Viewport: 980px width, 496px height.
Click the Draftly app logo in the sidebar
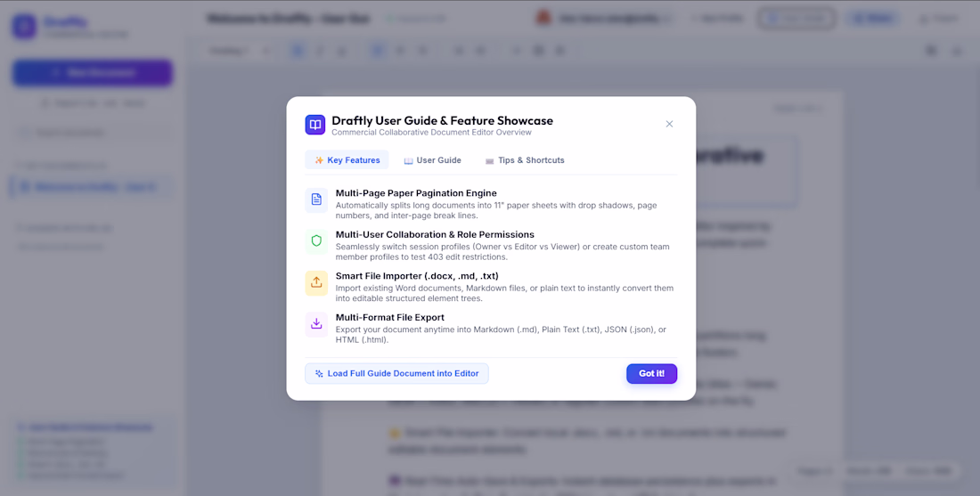(24, 27)
